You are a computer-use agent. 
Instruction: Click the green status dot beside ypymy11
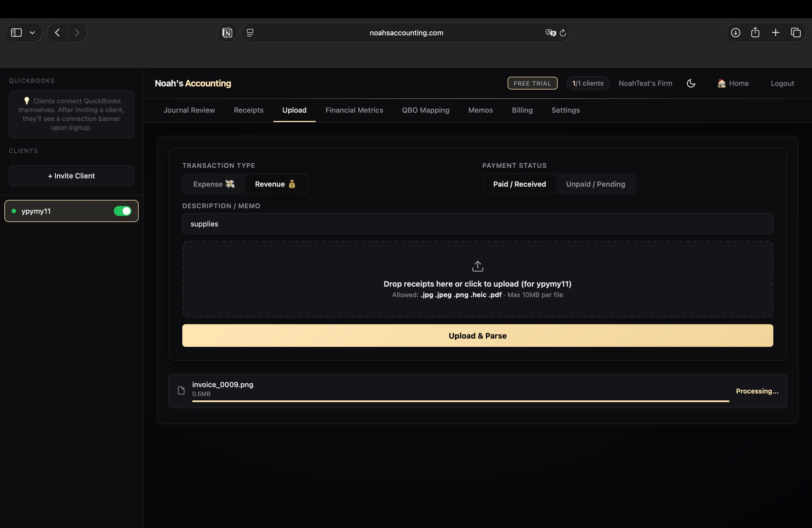click(14, 211)
